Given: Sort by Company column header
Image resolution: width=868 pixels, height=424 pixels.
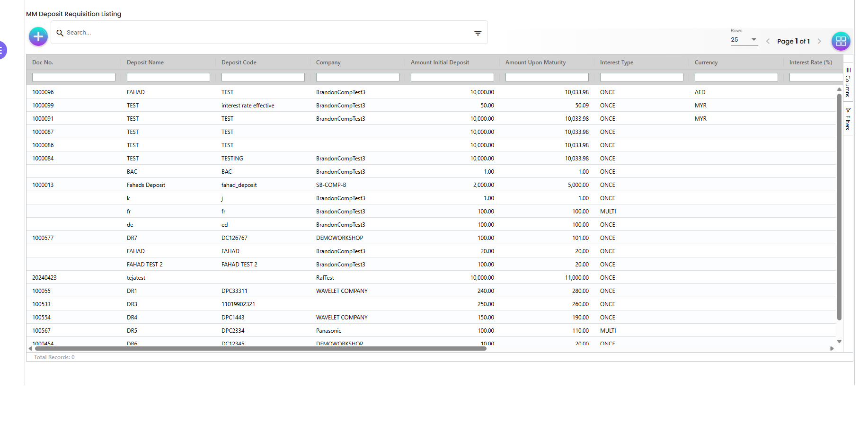Looking at the screenshot, I should pos(328,62).
